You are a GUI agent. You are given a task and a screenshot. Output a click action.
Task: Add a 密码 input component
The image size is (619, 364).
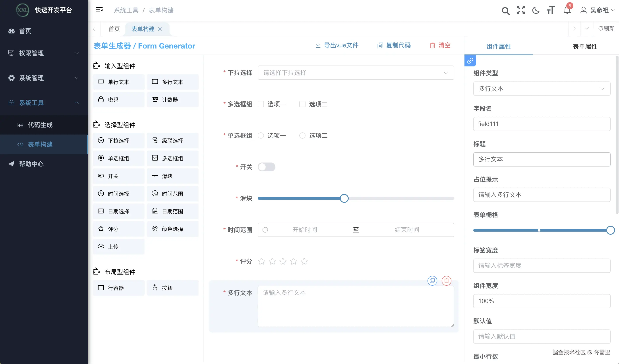point(119,99)
